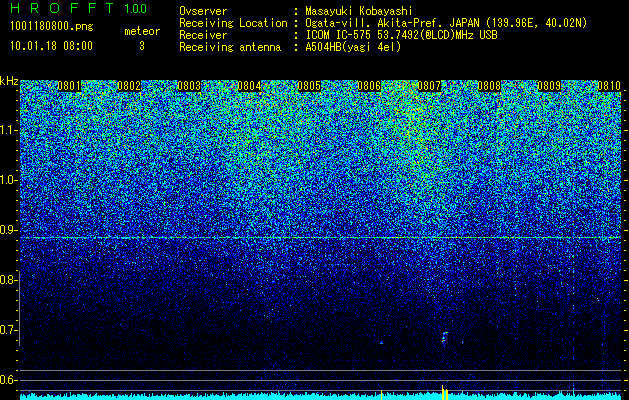Click the 0809 time marker

pyautogui.click(x=549, y=86)
